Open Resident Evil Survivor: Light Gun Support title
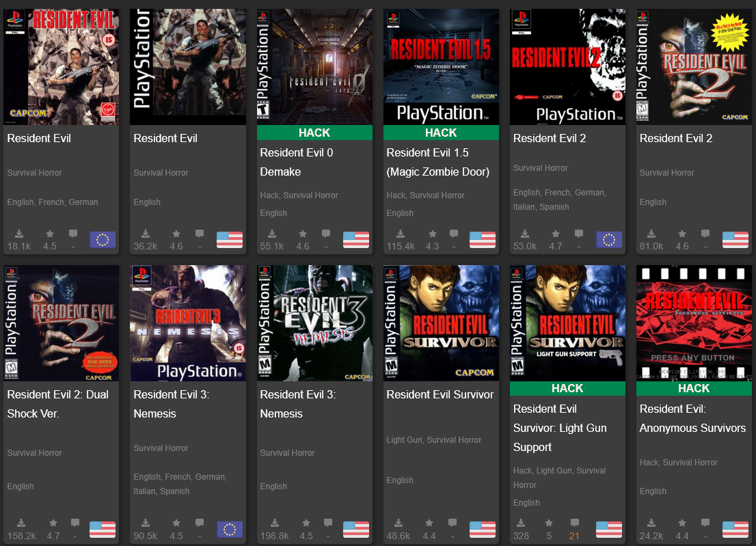Viewport: 756px width, 546px height. point(560,428)
